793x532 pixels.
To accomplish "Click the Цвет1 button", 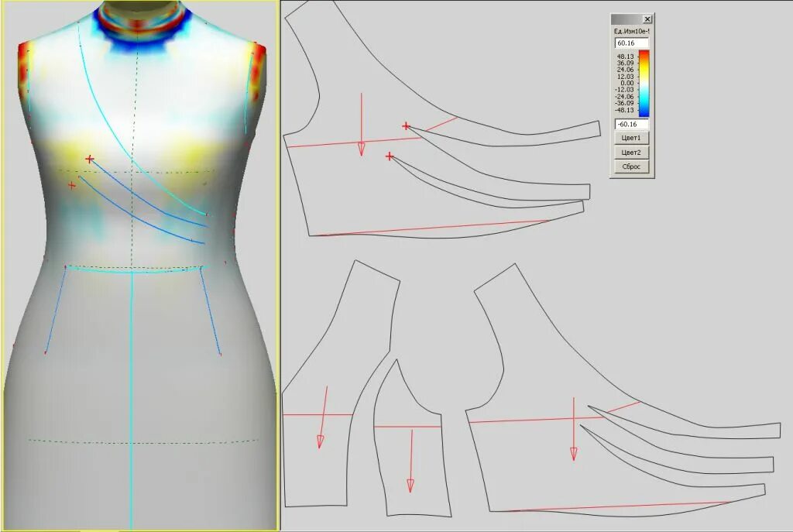I will point(631,138).
